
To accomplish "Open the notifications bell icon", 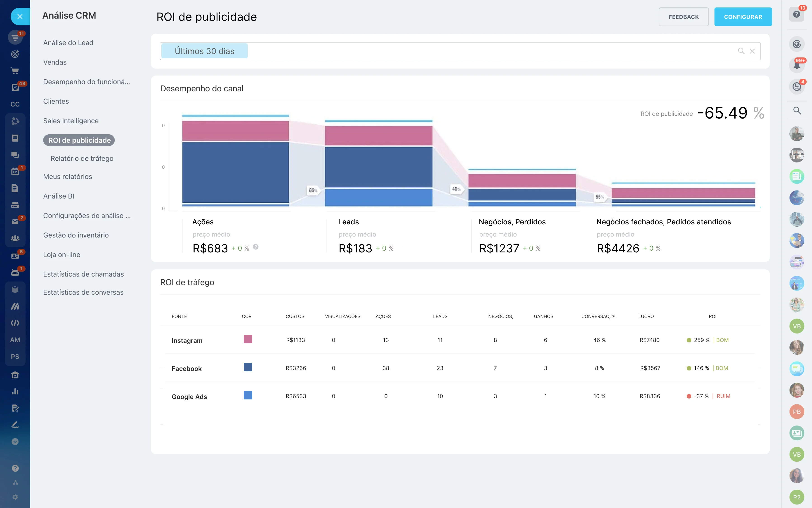I will 797,65.
